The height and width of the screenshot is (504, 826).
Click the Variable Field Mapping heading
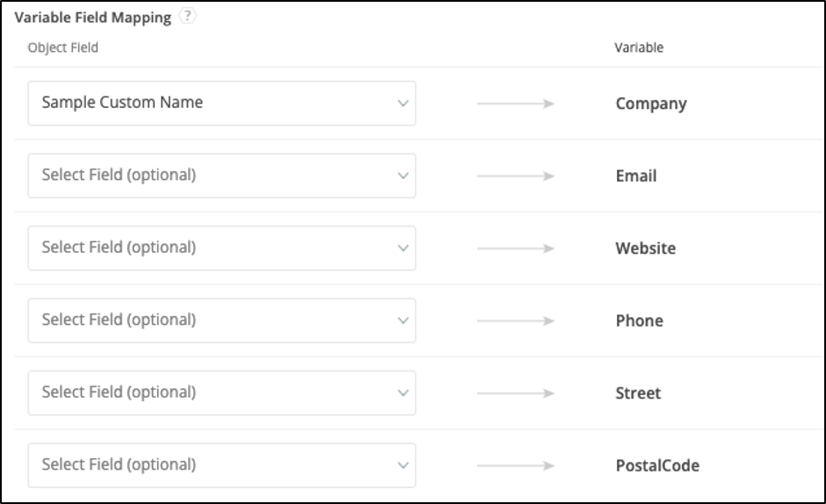tap(93, 18)
